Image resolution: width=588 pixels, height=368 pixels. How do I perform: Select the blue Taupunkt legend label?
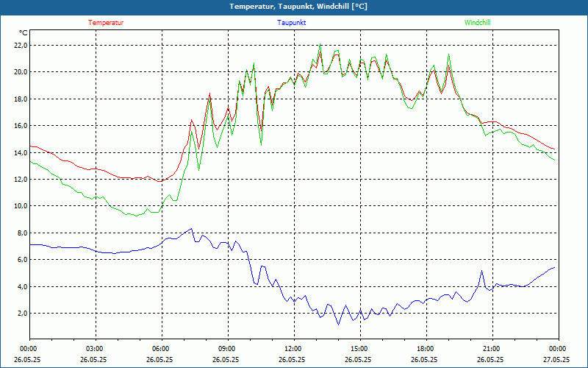pyautogui.click(x=291, y=23)
